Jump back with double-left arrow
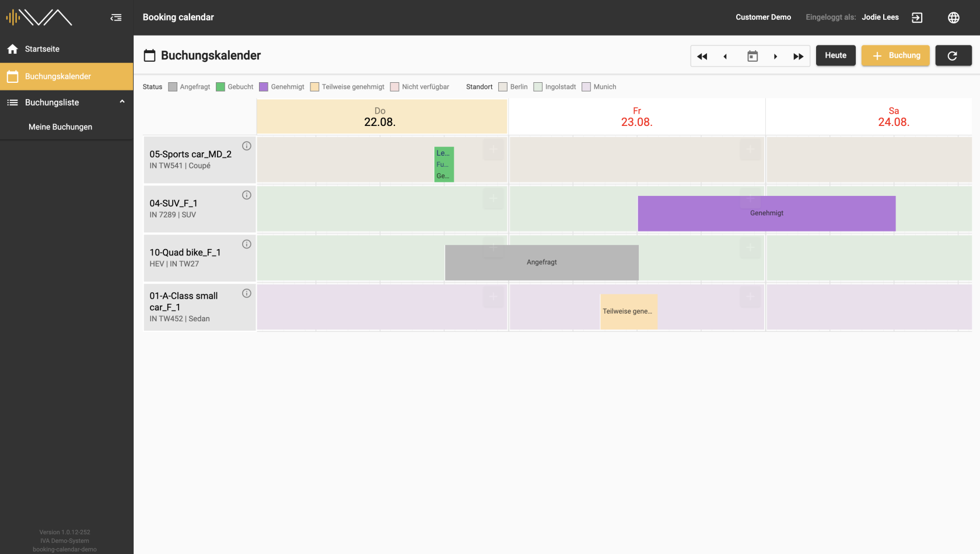This screenshot has width=980, height=554. coord(702,56)
